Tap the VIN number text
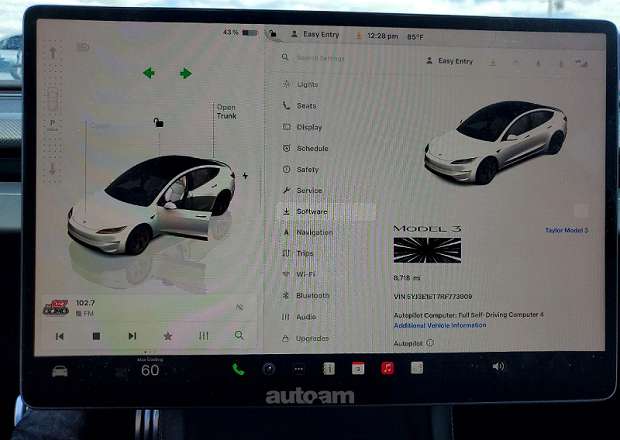This screenshot has width=620, height=440. point(433,296)
